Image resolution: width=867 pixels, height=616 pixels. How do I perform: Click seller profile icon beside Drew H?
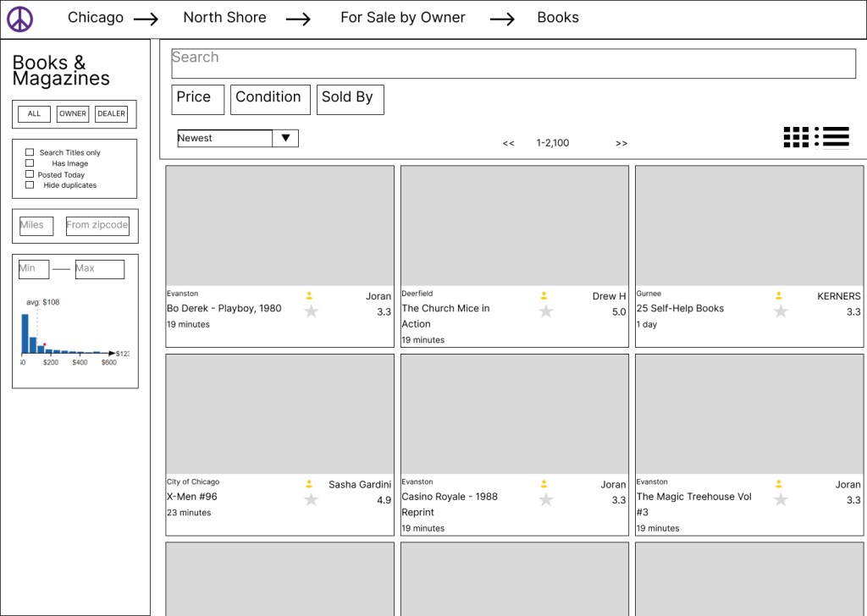tap(544, 296)
